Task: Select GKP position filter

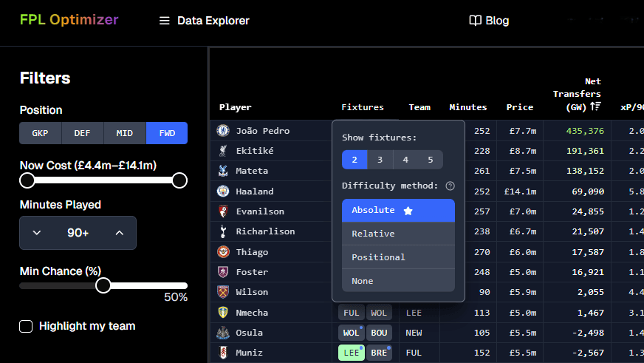Action: coord(40,133)
